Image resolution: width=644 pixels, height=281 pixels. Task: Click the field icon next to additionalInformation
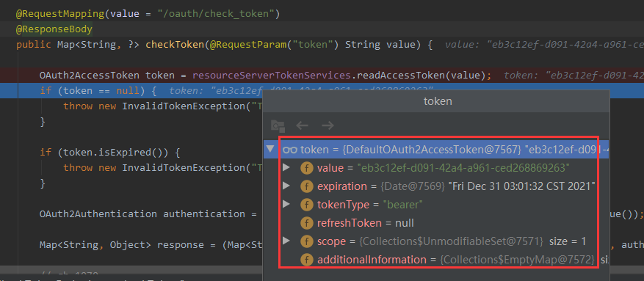[x=306, y=259]
